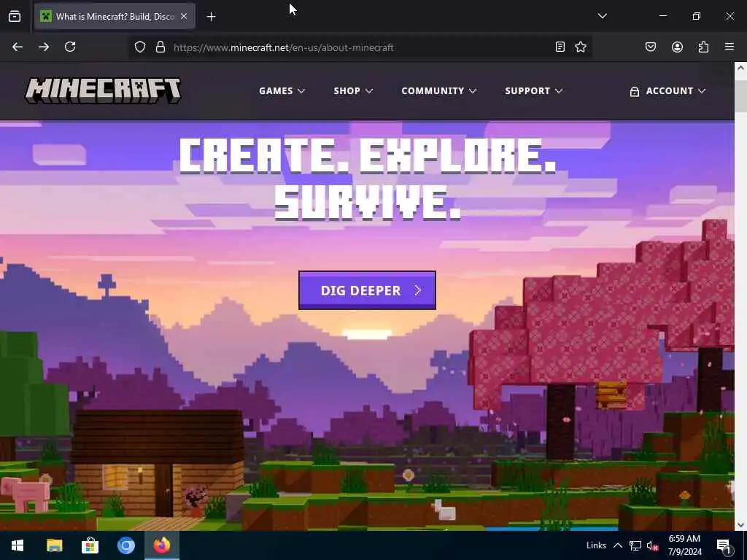The image size is (747, 560).
Task: Click the Links toolbar label on the taskbar
Action: click(596, 545)
